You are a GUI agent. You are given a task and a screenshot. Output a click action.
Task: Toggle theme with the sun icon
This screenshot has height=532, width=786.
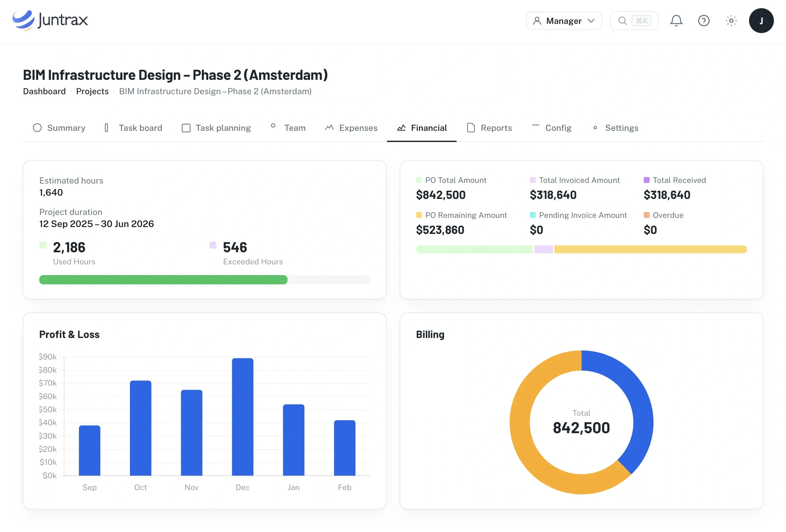pyautogui.click(x=731, y=21)
